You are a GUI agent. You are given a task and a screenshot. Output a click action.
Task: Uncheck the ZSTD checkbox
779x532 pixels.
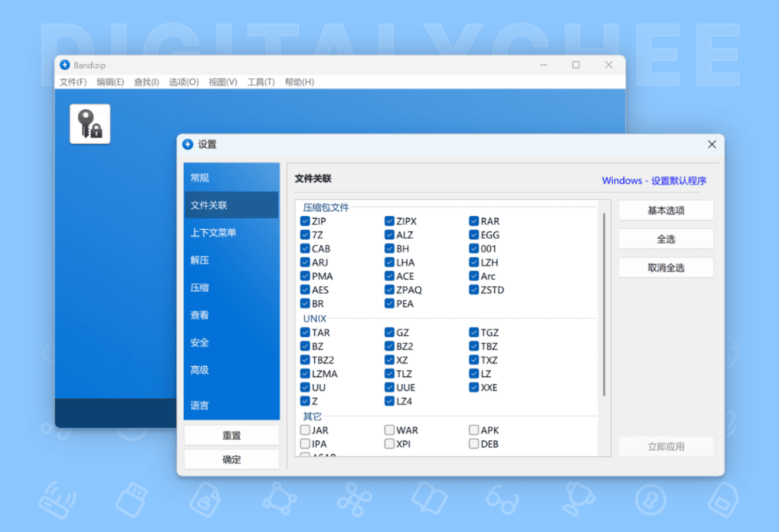[474, 290]
